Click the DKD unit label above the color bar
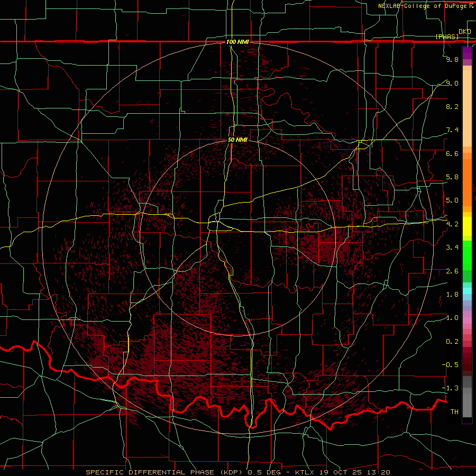Screen dimensions: 476x476 (464, 32)
